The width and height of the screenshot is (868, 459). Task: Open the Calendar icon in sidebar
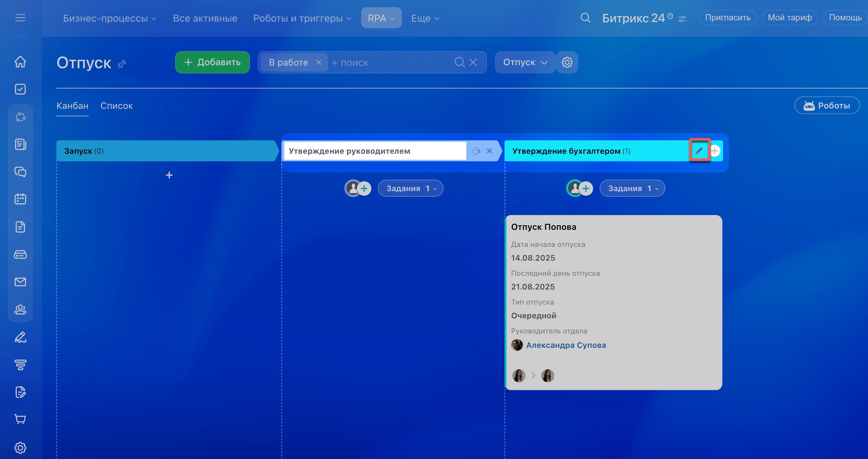coord(20,199)
